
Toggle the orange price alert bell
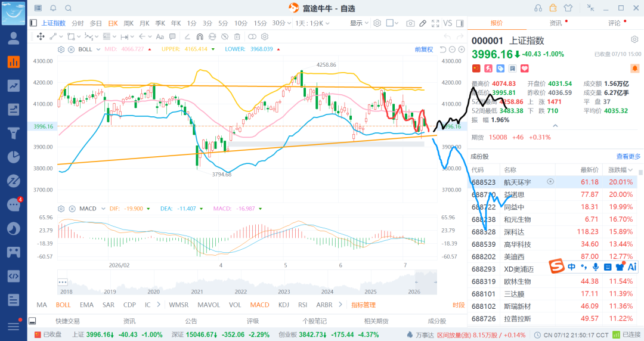click(x=634, y=68)
